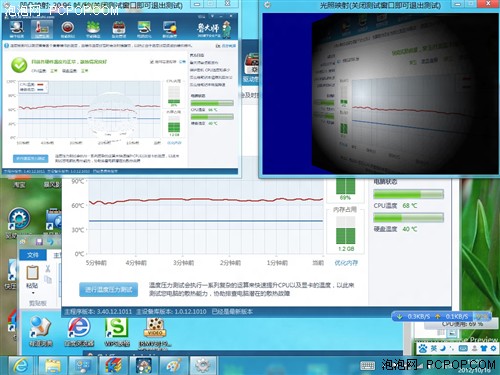Screen dimensions: 500x375
Task: Click the green download arrow on speed widget
Action: tap(399, 316)
